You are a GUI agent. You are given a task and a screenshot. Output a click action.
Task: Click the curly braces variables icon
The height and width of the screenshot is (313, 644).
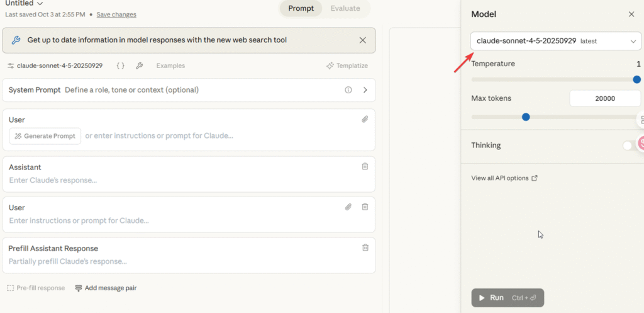tap(120, 65)
